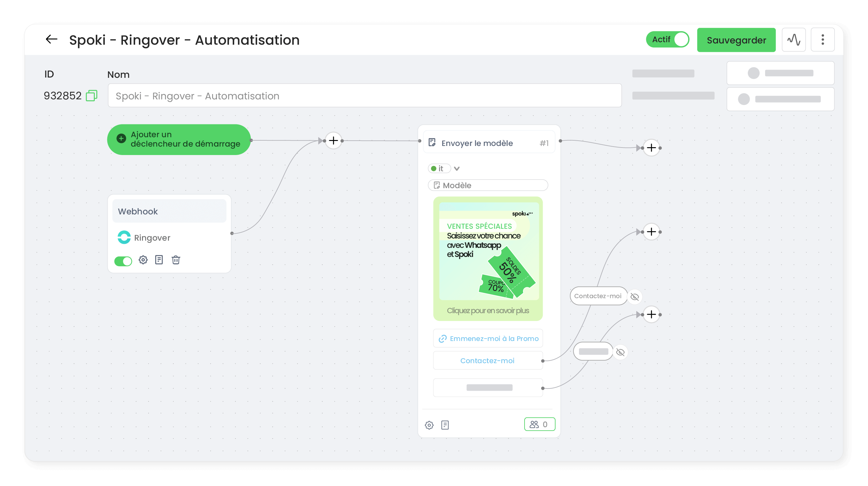Click the Sauvegarder button
Image resolution: width=868 pixels, height=486 pixels.
tap(736, 40)
